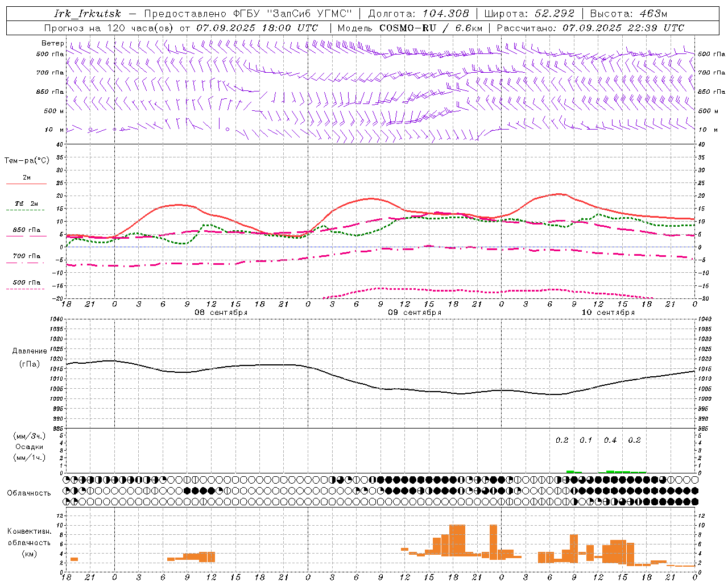728x582 pixels.
Task: Click the '09 сентября' date label
Action: point(415,313)
